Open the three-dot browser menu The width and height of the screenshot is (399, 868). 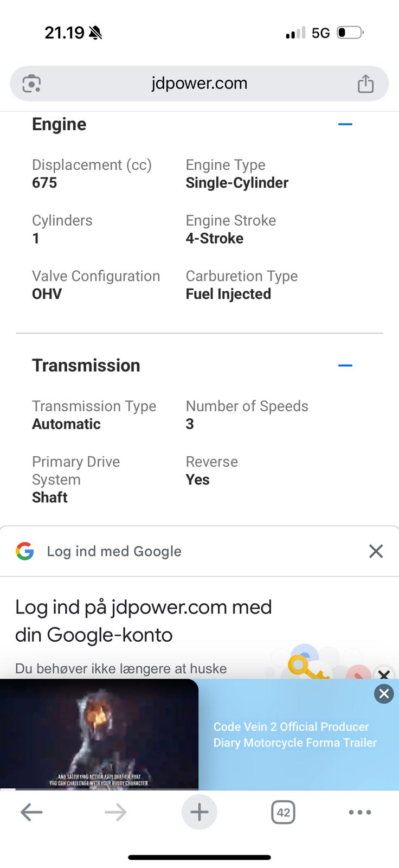tap(360, 812)
